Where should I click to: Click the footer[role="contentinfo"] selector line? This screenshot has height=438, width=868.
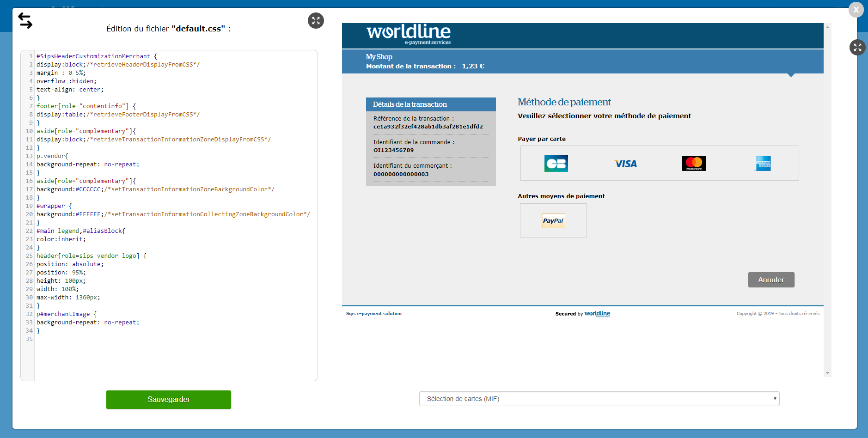pos(86,106)
